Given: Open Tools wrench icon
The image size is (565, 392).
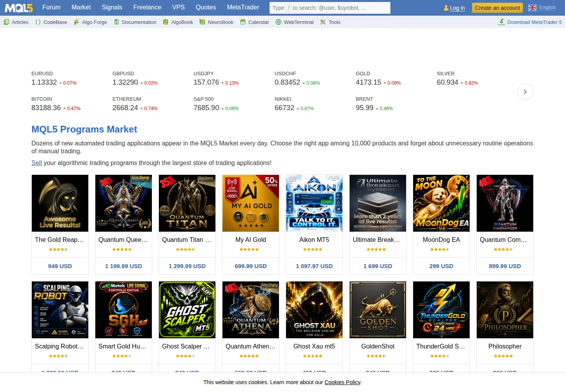Looking at the screenshot, I should click(323, 22).
